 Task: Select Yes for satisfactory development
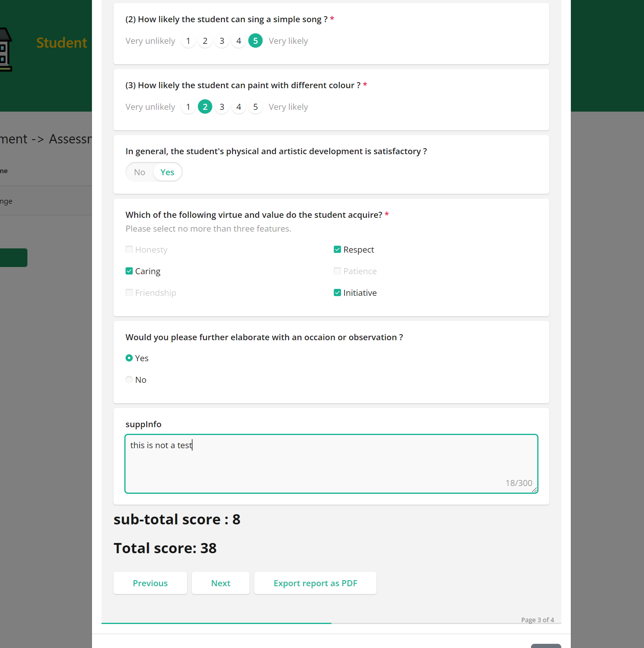coord(167,172)
